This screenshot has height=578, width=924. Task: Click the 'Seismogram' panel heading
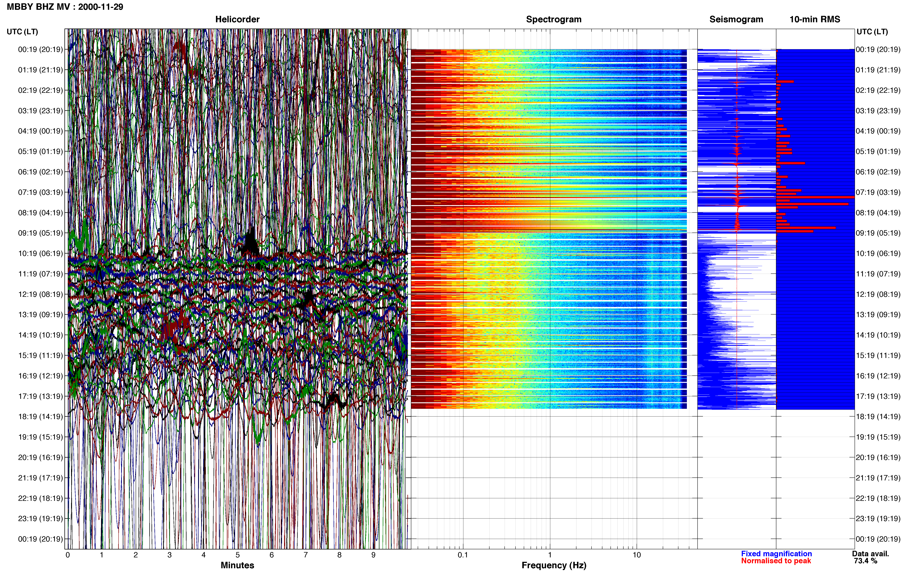[x=736, y=20]
